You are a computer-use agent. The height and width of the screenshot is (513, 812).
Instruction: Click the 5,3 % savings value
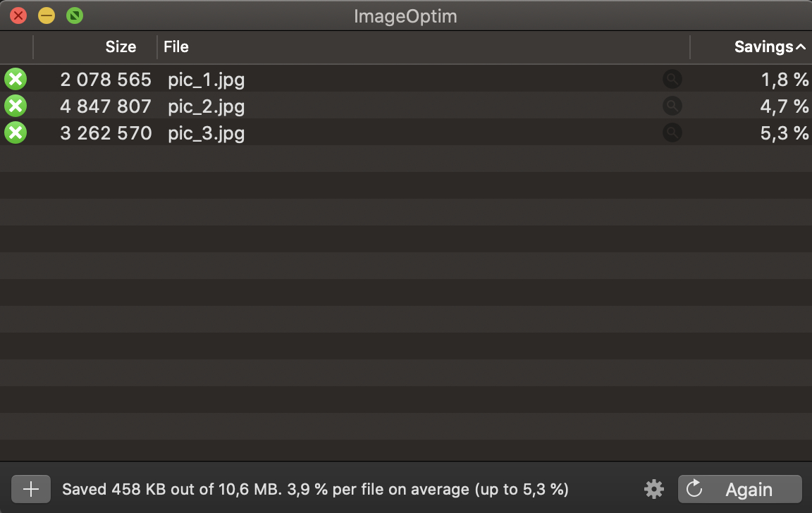point(784,133)
